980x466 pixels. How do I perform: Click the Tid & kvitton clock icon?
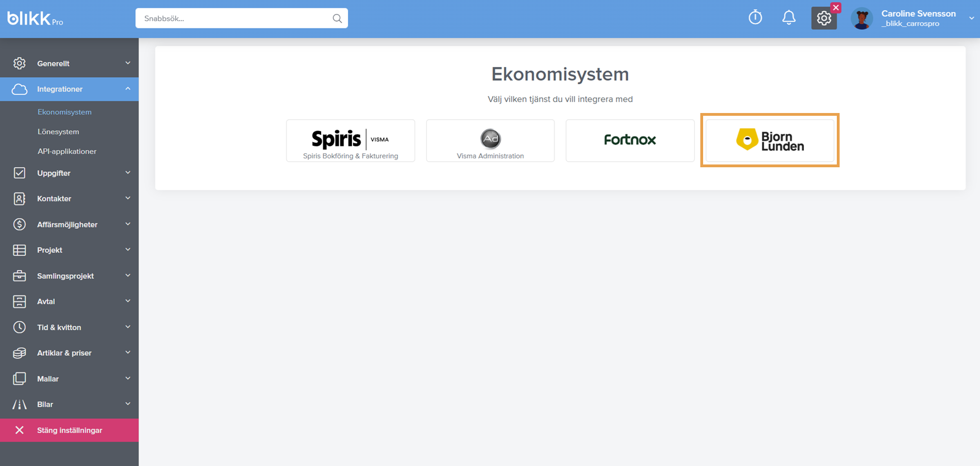(x=20, y=327)
